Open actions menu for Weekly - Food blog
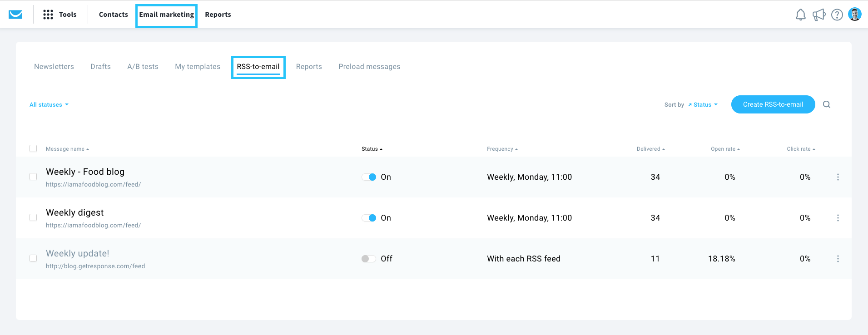The height and width of the screenshot is (335, 868). pyautogui.click(x=838, y=177)
